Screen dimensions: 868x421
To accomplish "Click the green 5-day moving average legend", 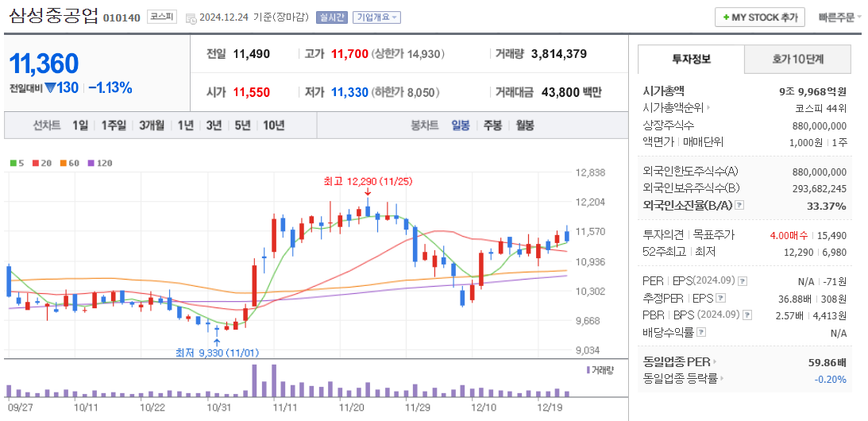I will [17, 164].
